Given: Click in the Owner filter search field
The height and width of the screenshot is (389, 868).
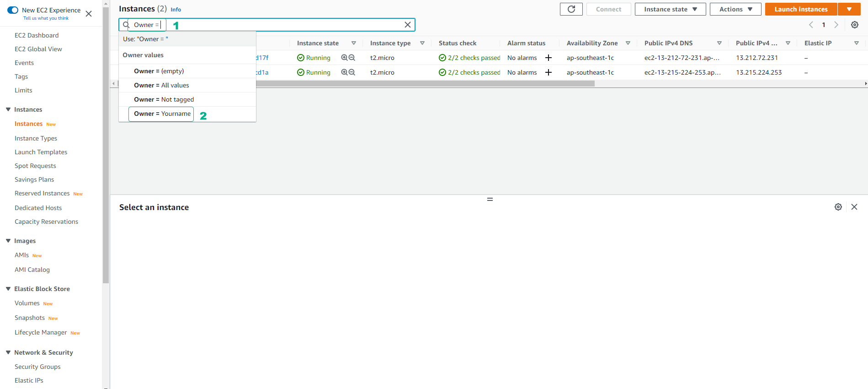Looking at the screenshot, I should [x=266, y=25].
